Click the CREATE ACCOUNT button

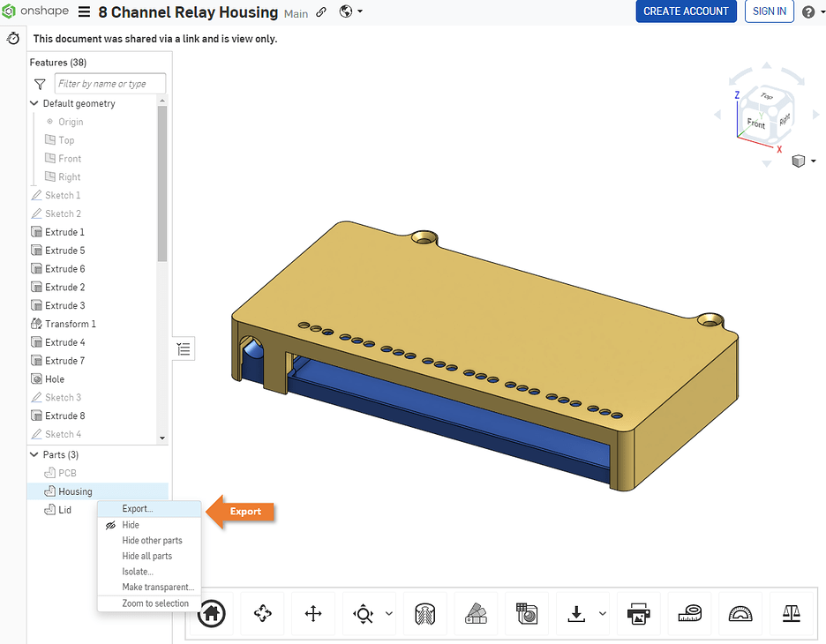686,11
